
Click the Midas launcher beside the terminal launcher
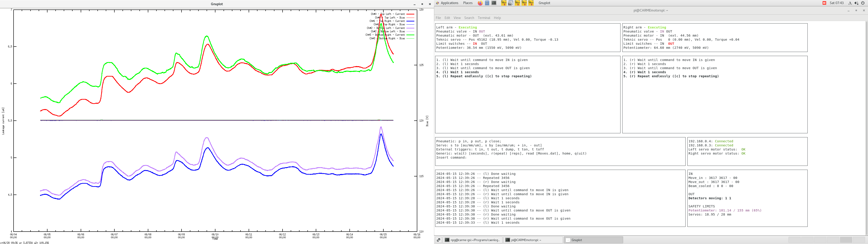pyautogui.click(x=504, y=3)
